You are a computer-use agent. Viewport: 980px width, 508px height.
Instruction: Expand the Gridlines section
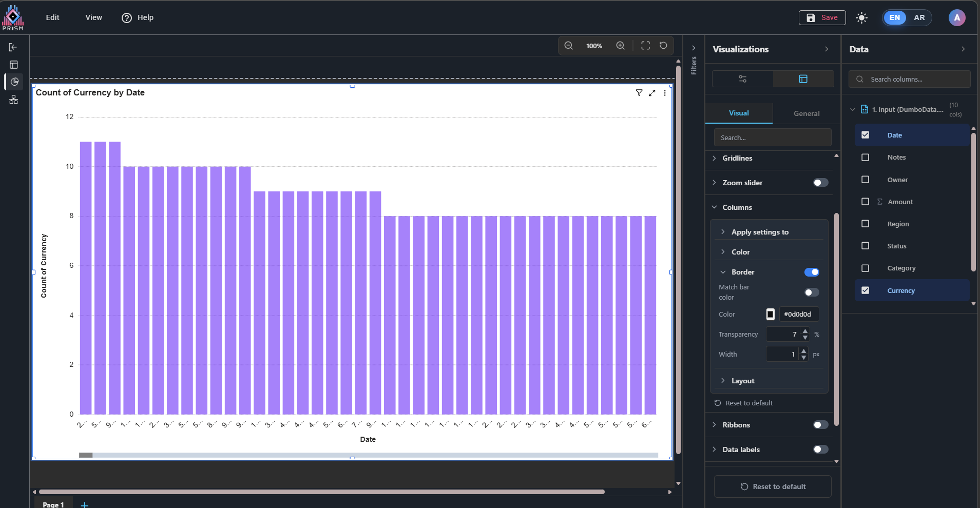[x=737, y=158]
